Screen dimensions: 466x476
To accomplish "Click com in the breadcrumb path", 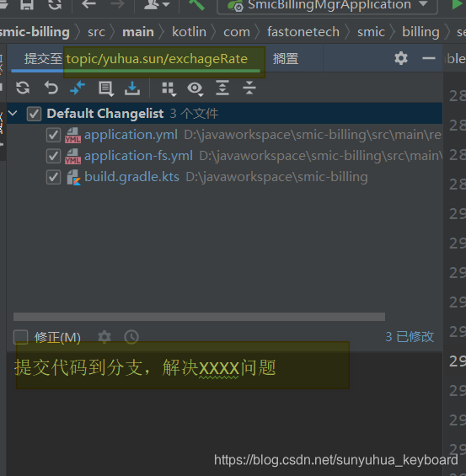I will click(237, 32).
